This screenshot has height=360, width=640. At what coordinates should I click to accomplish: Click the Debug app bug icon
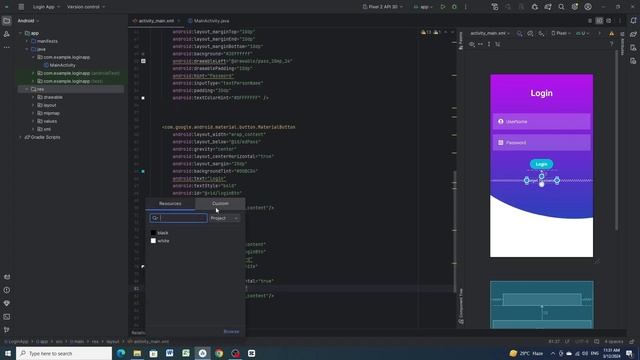pos(454,7)
